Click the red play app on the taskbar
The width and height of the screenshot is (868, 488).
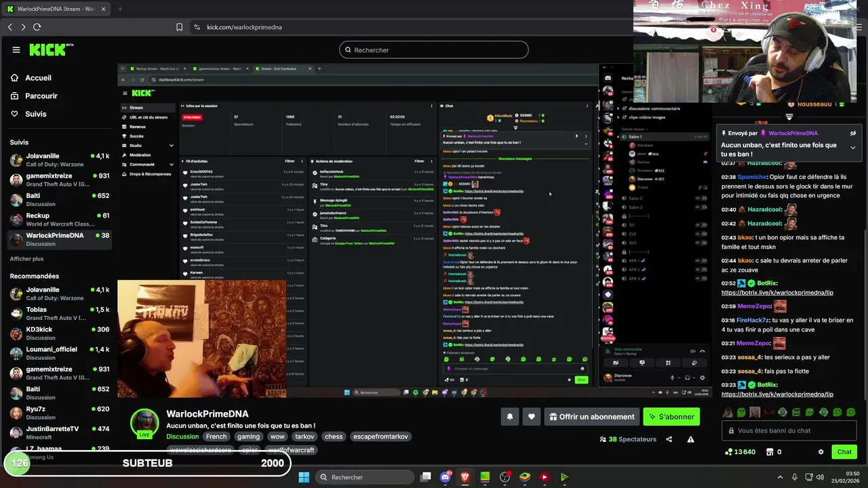[x=544, y=477]
